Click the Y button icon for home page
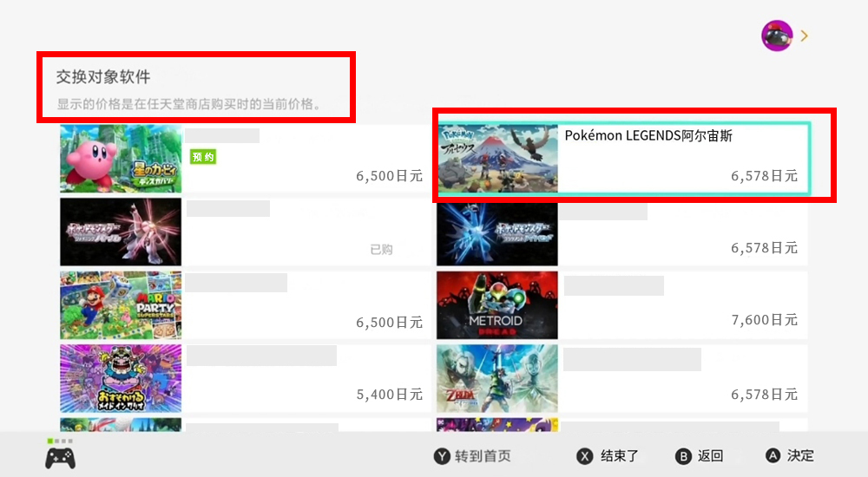The image size is (868, 477). coord(441,456)
